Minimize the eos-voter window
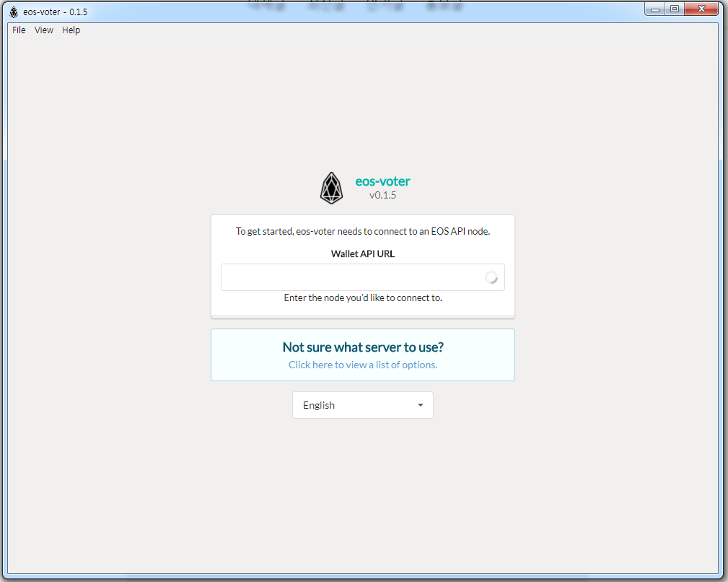This screenshot has width=728, height=582. 655,9
